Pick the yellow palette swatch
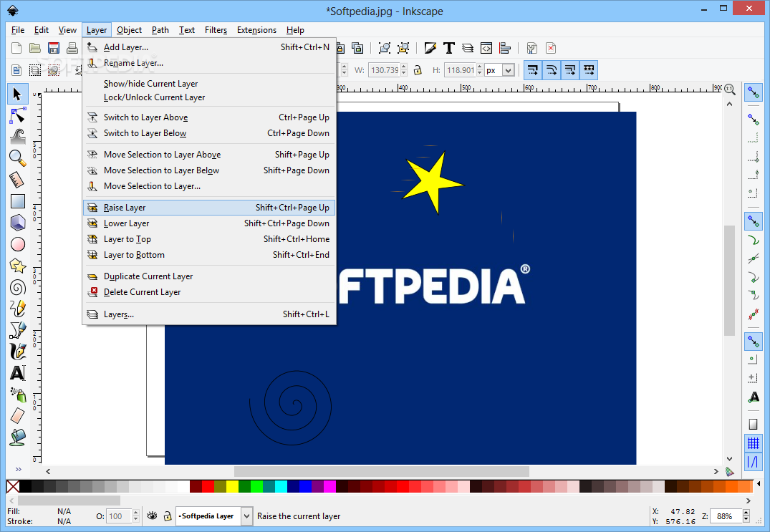 (232, 486)
